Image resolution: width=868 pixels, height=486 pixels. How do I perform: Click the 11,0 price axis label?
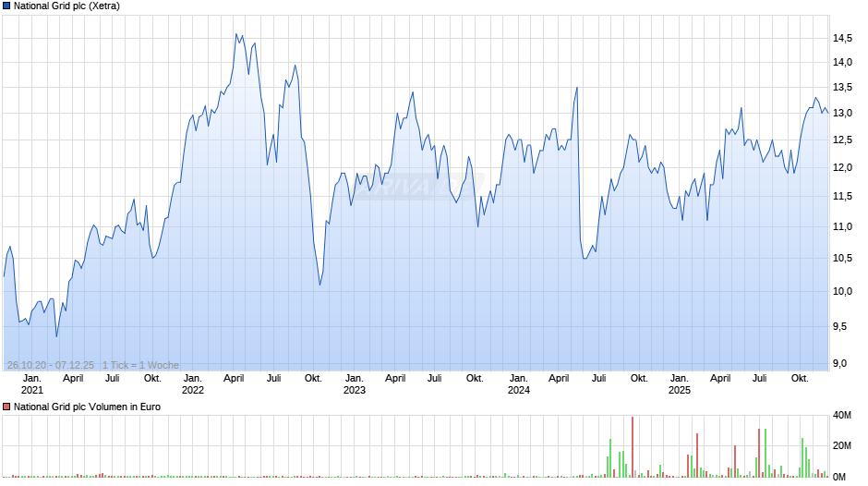(842, 226)
